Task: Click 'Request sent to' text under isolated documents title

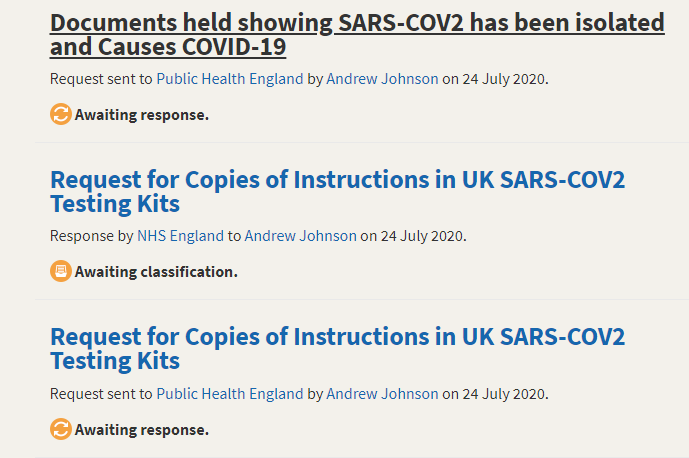Action: click(x=101, y=79)
